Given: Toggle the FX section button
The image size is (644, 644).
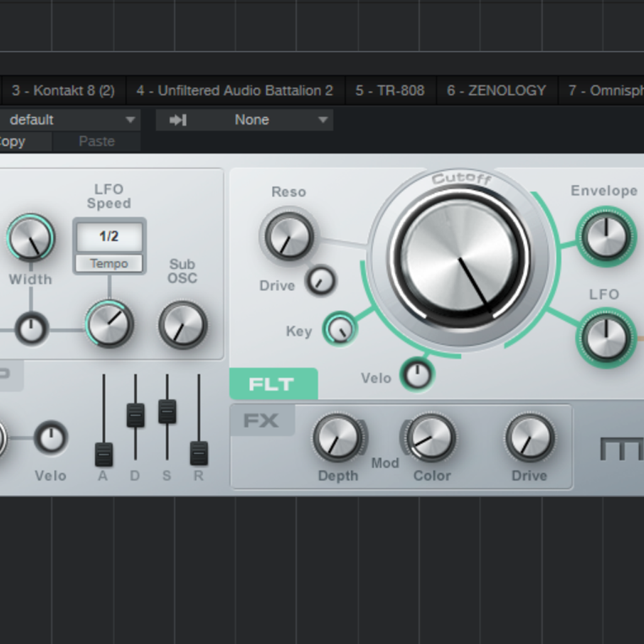Looking at the screenshot, I should pyautogui.click(x=262, y=421).
